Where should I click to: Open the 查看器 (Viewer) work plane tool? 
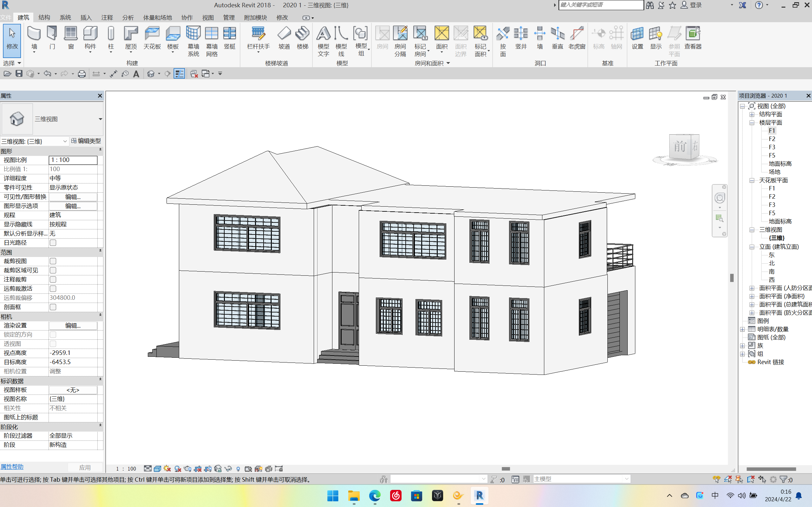coord(692,34)
